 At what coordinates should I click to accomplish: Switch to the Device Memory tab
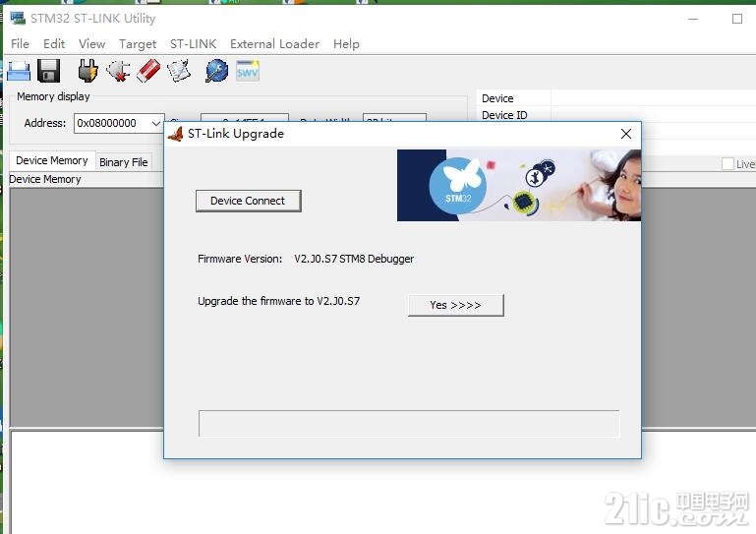click(x=52, y=160)
